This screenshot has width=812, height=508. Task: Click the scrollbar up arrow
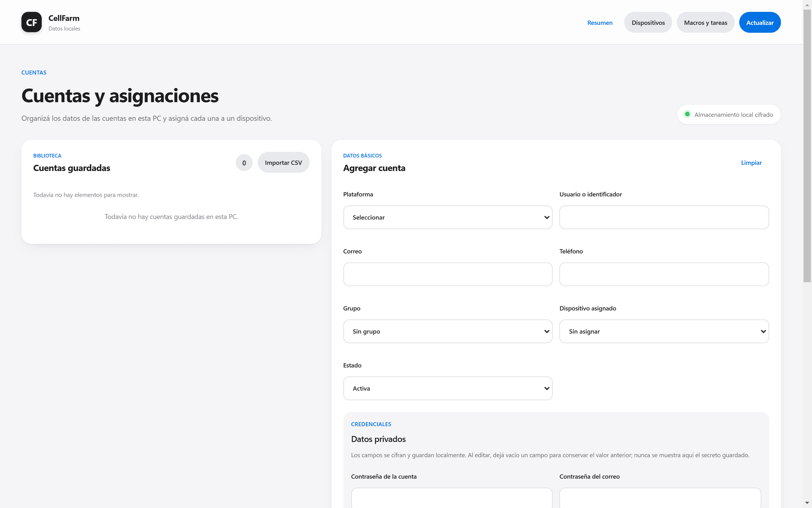(807, 5)
